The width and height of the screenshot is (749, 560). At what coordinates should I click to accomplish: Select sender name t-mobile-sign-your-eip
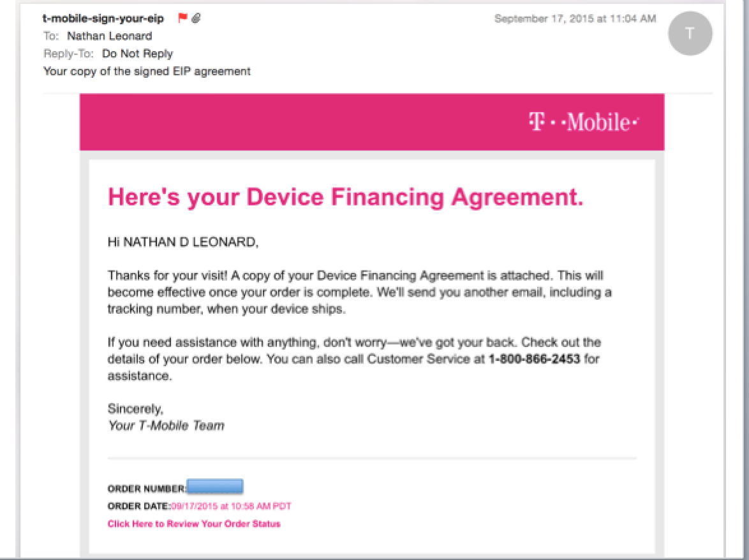(103, 18)
